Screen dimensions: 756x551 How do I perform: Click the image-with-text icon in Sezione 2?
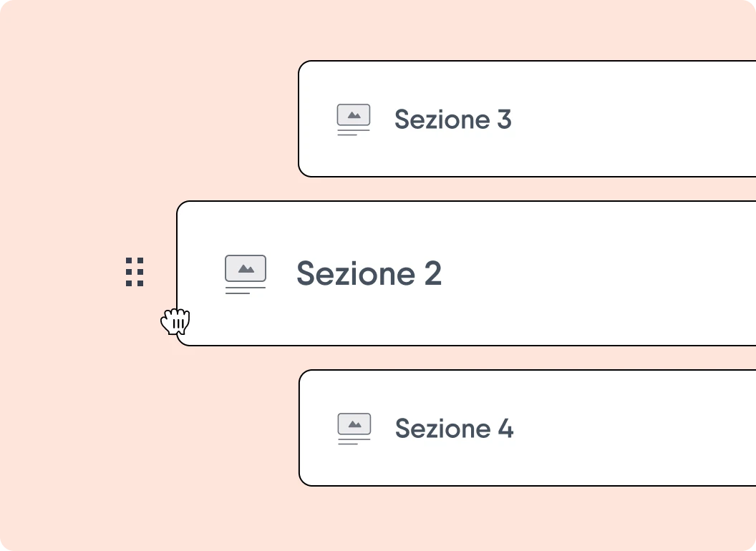pyautogui.click(x=246, y=274)
